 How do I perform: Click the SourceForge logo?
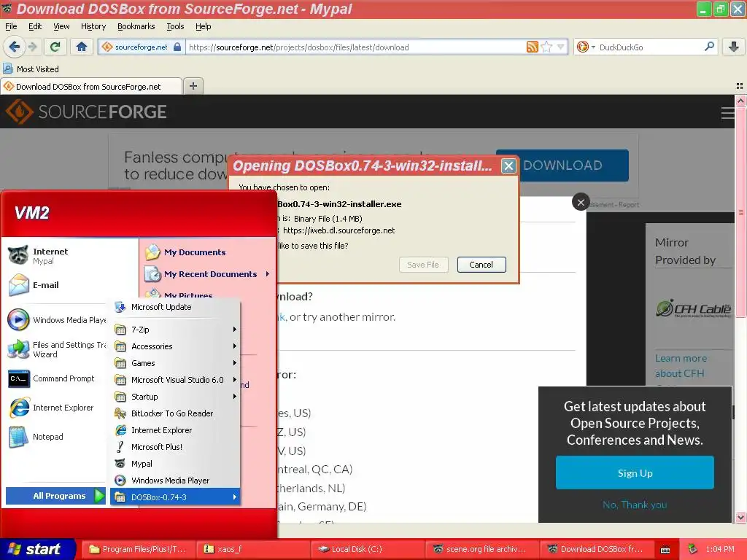pyautogui.click(x=86, y=112)
